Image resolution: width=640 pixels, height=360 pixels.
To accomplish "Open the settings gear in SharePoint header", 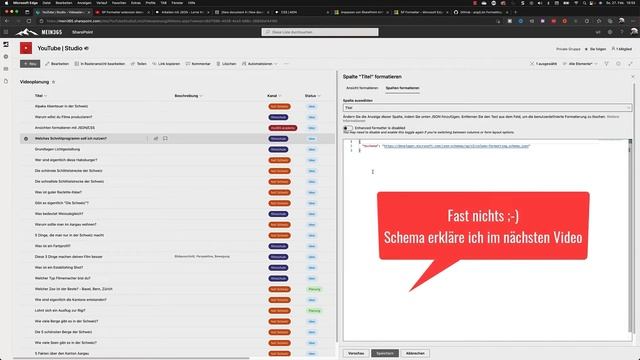I will (x=610, y=32).
